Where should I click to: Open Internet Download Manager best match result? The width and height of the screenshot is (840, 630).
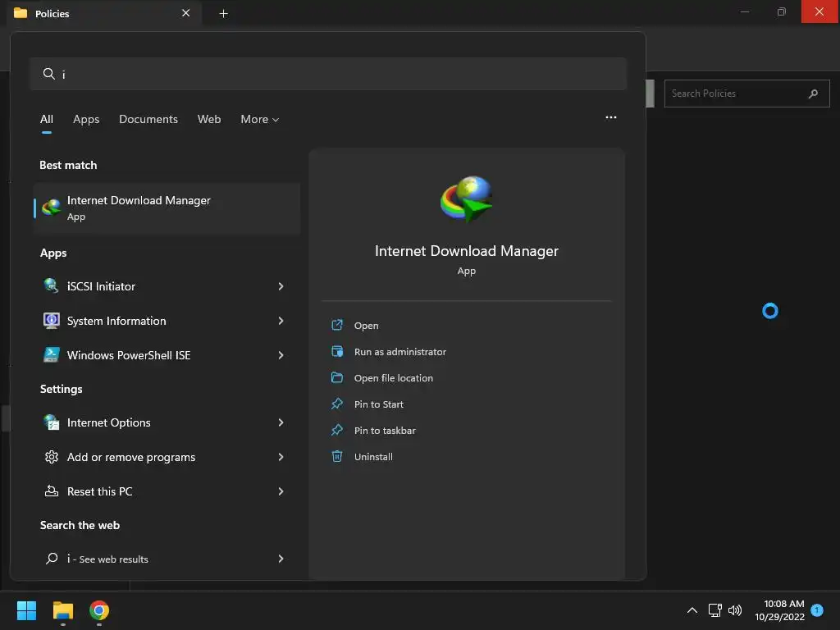pos(167,208)
